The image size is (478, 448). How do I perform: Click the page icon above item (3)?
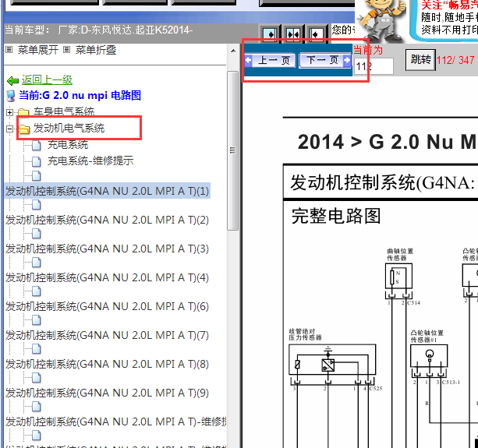37,234
